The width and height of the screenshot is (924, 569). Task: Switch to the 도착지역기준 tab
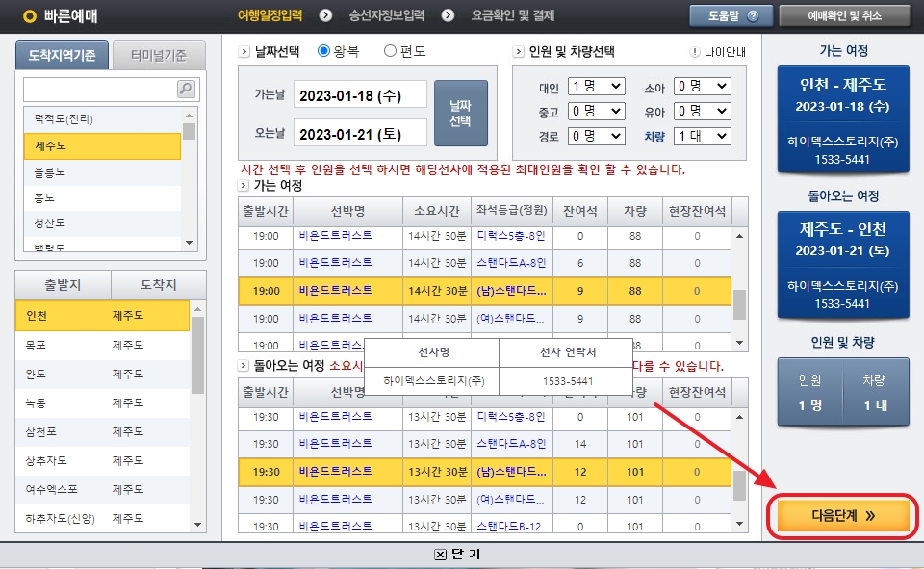[x=62, y=56]
